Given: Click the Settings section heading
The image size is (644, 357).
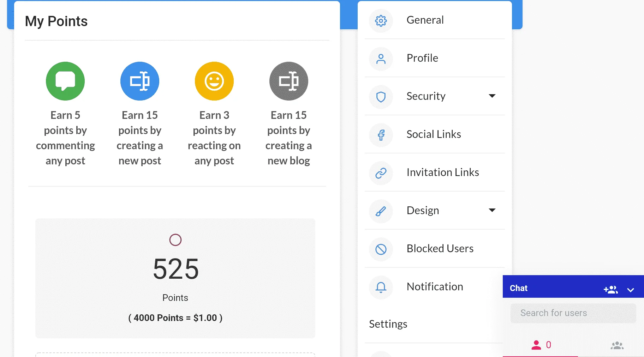Looking at the screenshot, I should pyautogui.click(x=388, y=324).
